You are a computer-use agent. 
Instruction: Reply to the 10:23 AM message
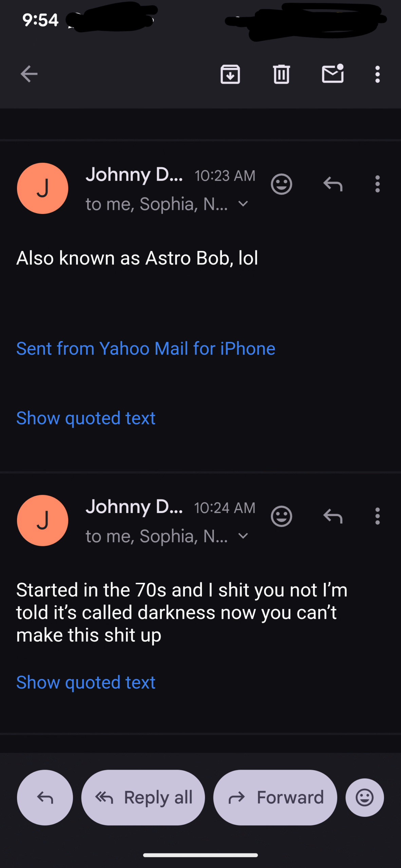(333, 184)
